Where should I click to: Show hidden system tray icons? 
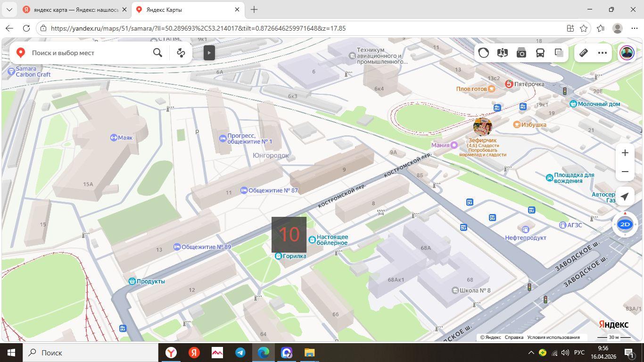point(531,353)
